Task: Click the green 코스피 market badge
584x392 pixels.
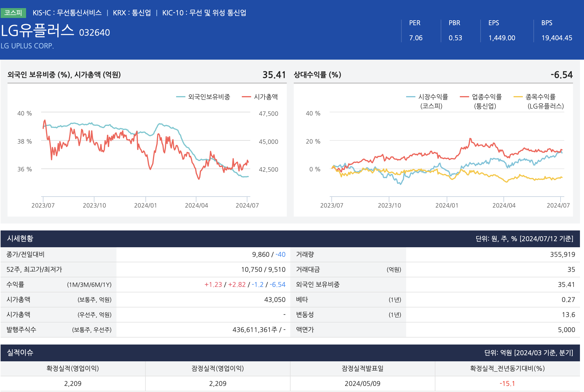Action: (13, 13)
